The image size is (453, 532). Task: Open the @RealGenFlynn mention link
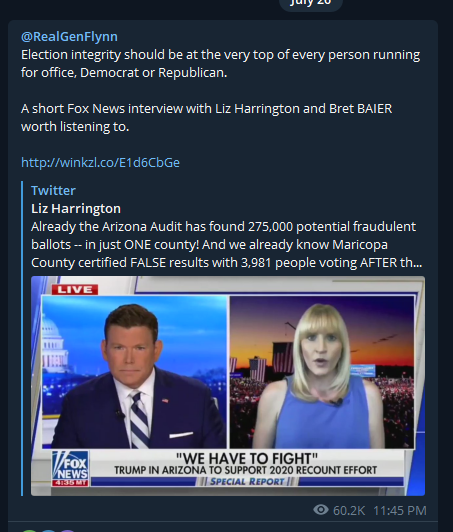[x=69, y=36]
